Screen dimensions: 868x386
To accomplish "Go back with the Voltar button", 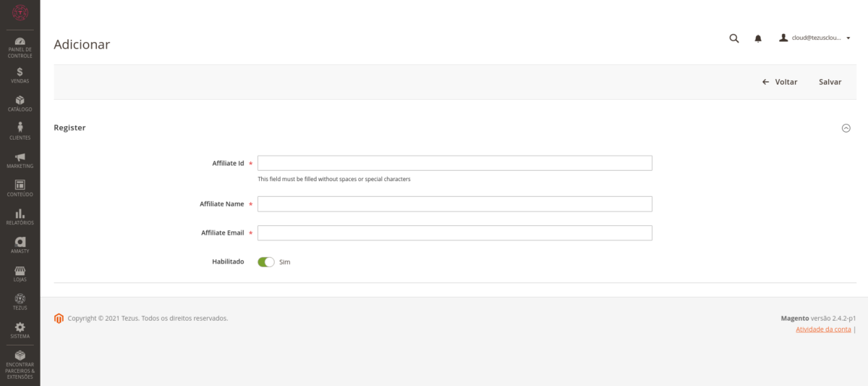I will [x=780, y=82].
